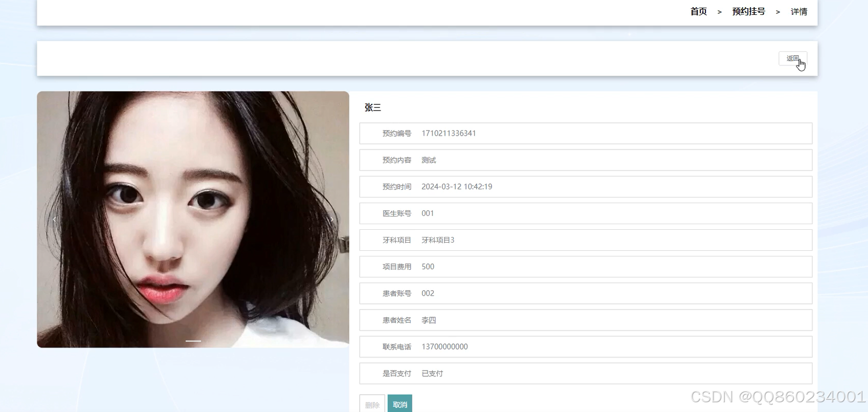Go to 首页 in the breadcrumb
The height and width of the screenshot is (412, 868).
click(x=698, y=12)
